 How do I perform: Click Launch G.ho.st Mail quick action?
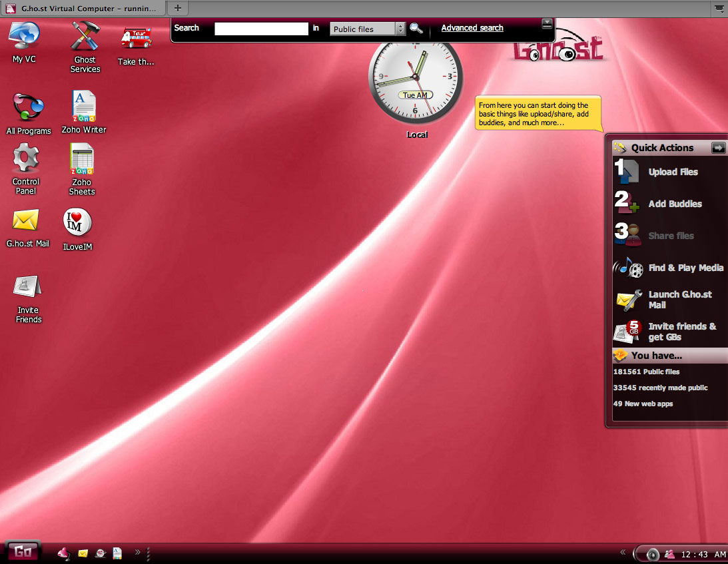click(669, 300)
